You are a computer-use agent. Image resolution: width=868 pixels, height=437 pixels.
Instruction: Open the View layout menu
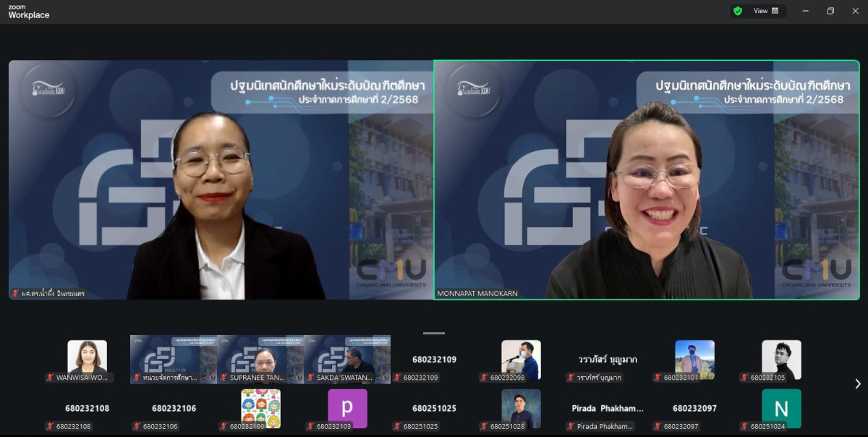point(766,11)
